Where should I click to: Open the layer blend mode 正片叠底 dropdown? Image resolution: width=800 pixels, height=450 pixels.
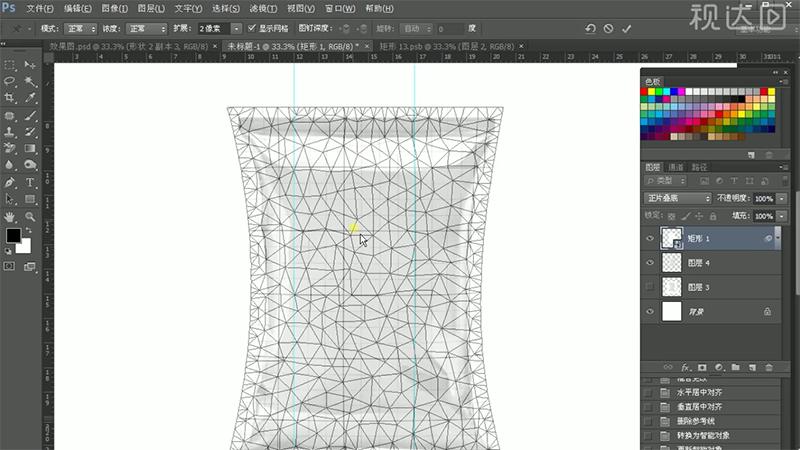pyautogui.click(x=678, y=198)
